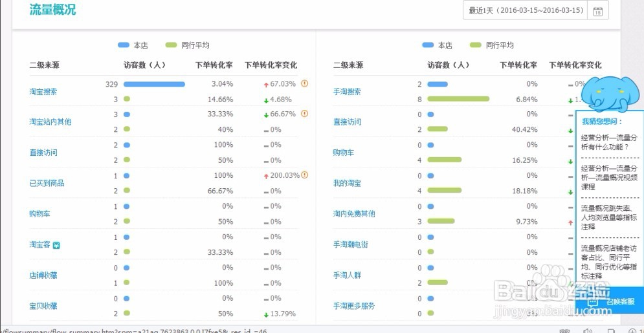Open left panel 购物车 link
Viewport: 644px width, 333px height.
[40, 213]
